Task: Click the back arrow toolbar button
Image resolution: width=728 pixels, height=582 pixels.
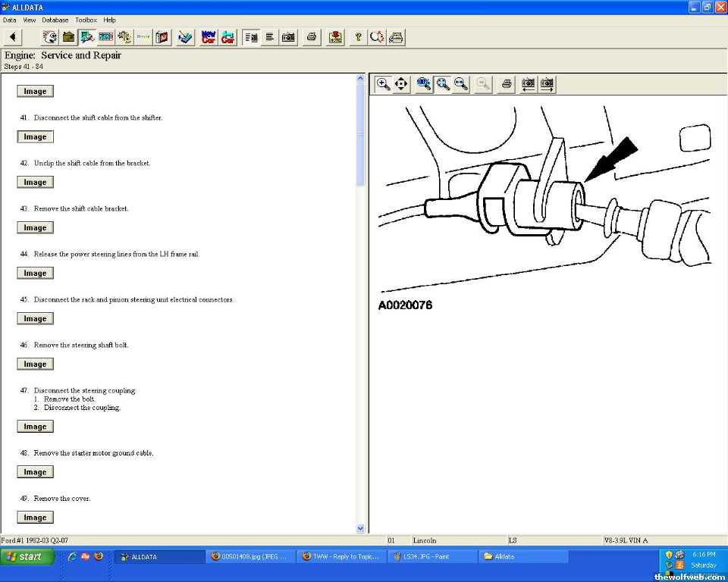Action: click(13, 37)
